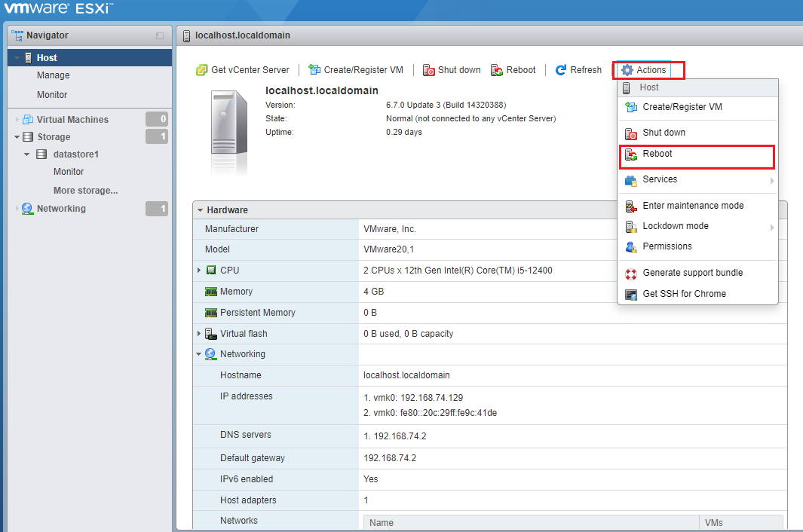Click the Get vCenter Server button label
The image size is (803, 532).
(250, 70)
